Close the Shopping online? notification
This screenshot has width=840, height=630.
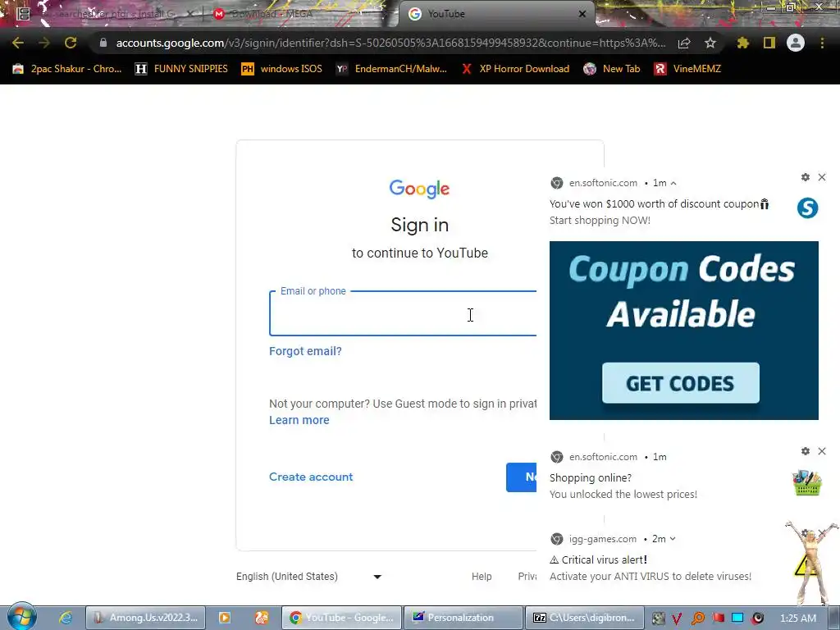[x=822, y=452]
